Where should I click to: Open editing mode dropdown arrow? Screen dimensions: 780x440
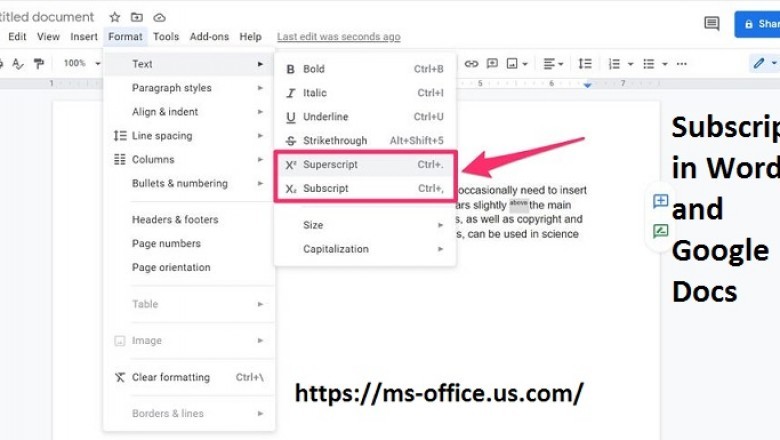point(774,63)
